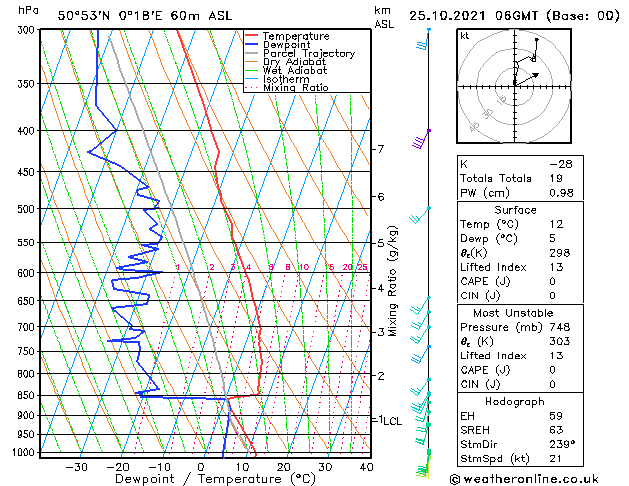Viewport: 629px width, 486px height.
Task: Click the date label 25.10.2021 06GMT
Action: pos(473,16)
